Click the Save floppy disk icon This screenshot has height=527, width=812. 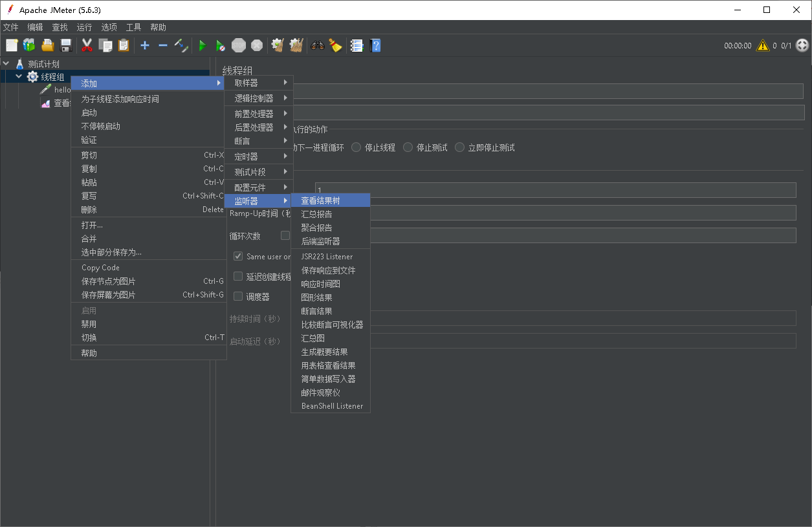click(x=65, y=45)
